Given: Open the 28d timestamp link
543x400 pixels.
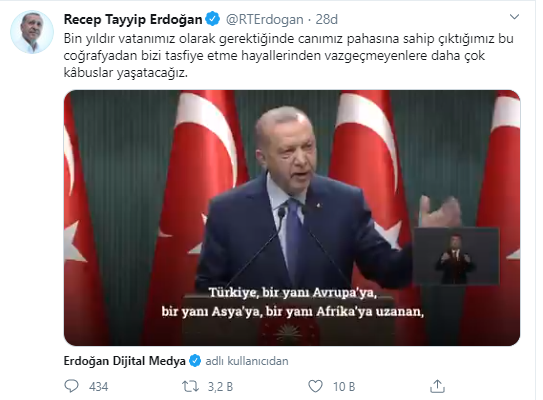Looking at the screenshot, I should (x=326, y=19).
